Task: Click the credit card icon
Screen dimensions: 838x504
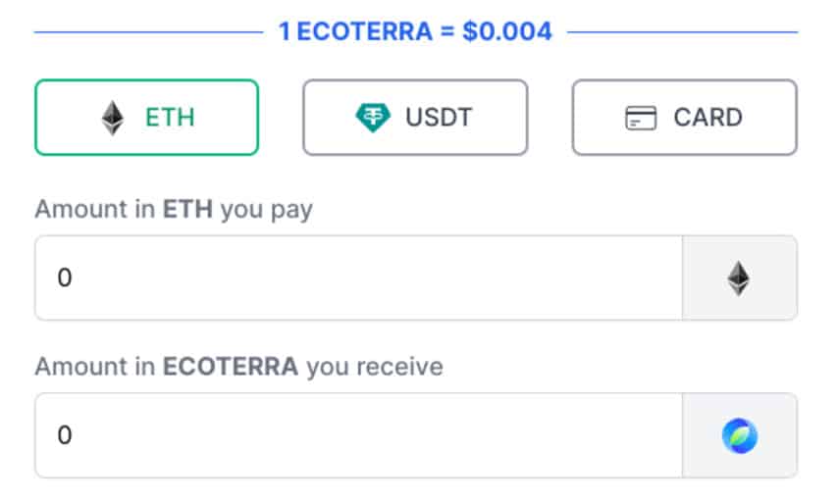Action: pyautogui.click(x=640, y=119)
